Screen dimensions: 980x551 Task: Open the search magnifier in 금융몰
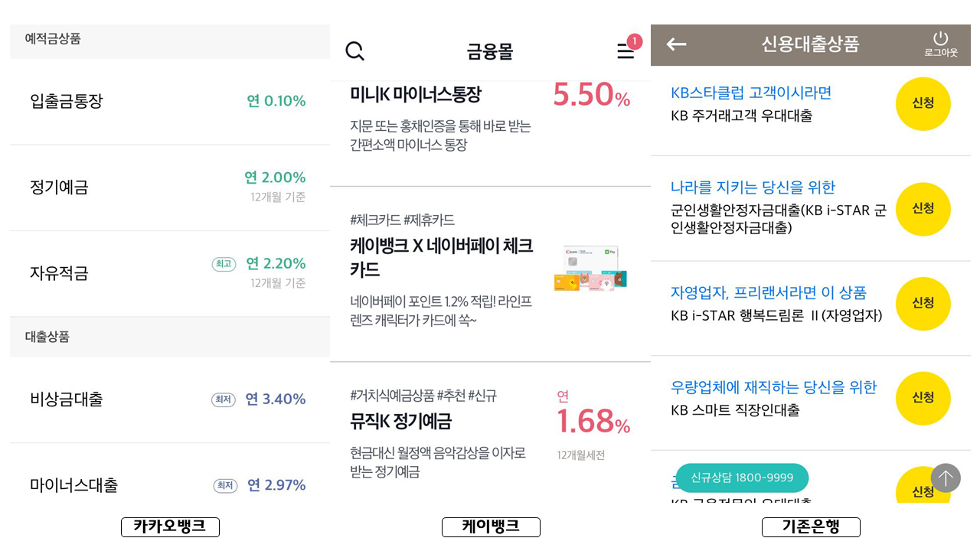tap(354, 51)
